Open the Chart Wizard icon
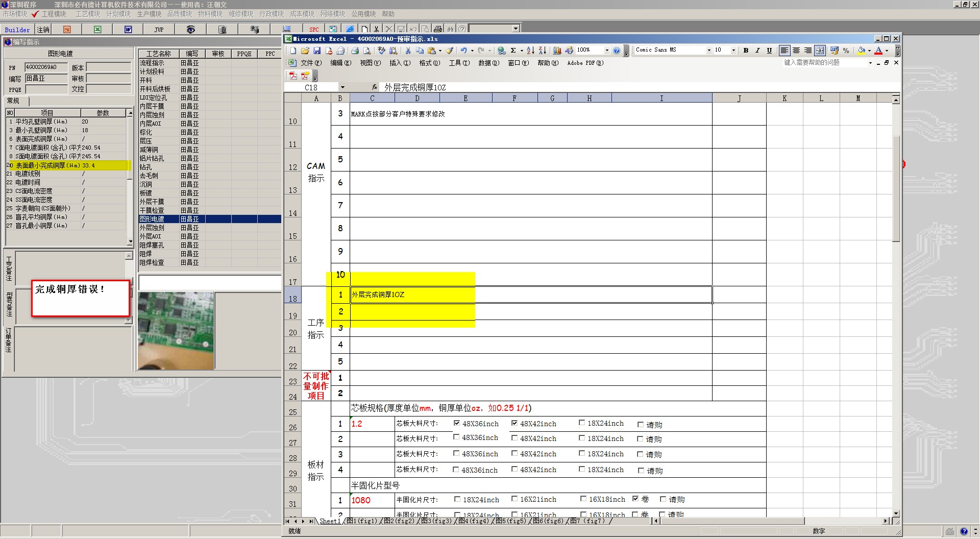The image size is (980, 539). [557, 51]
